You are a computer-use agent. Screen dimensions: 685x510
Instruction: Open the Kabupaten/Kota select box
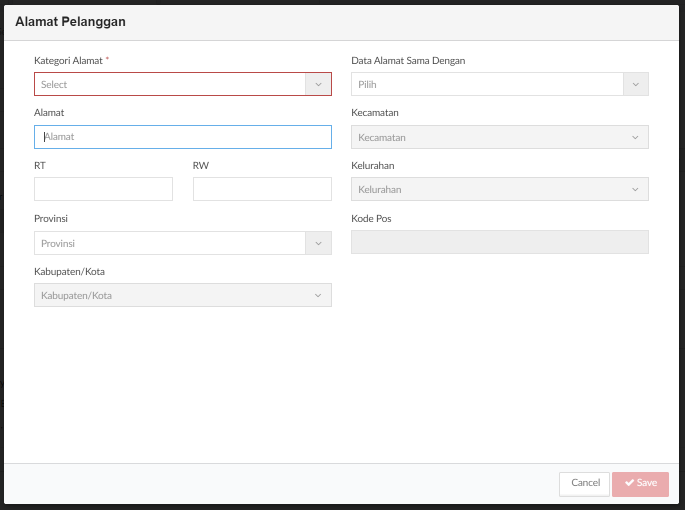coord(183,295)
